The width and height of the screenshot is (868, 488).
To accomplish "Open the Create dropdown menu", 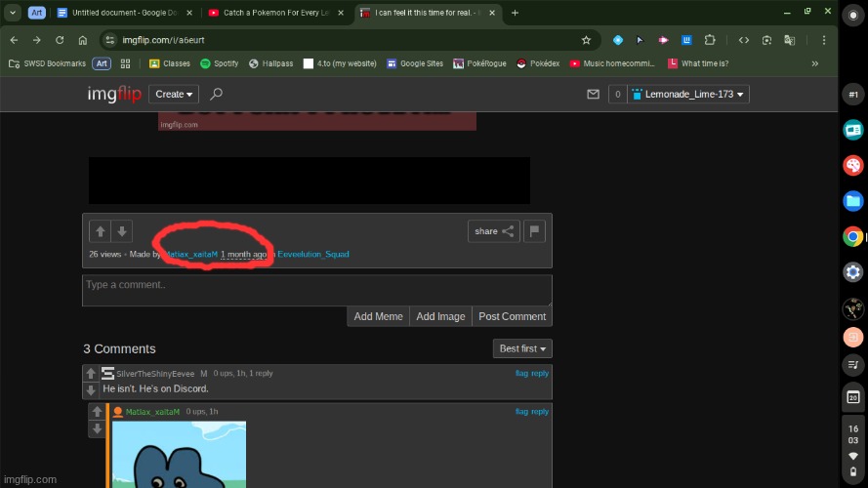I will (174, 95).
